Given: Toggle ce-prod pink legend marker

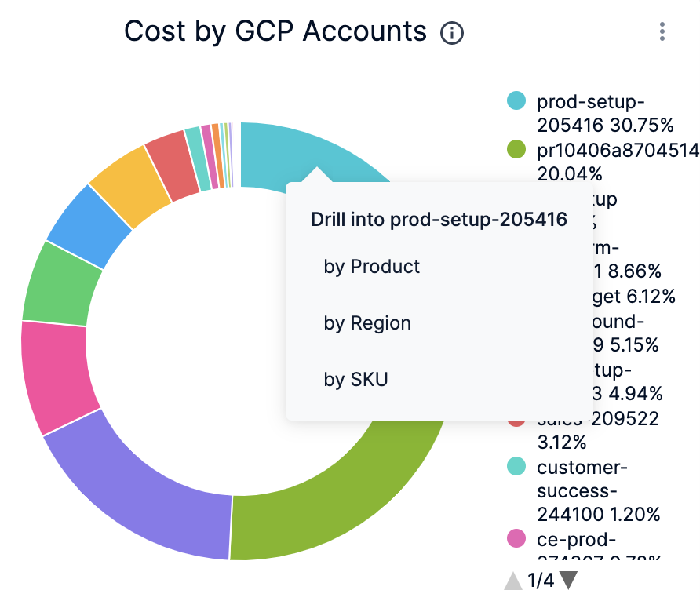Looking at the screenshot, I should 516,538.
